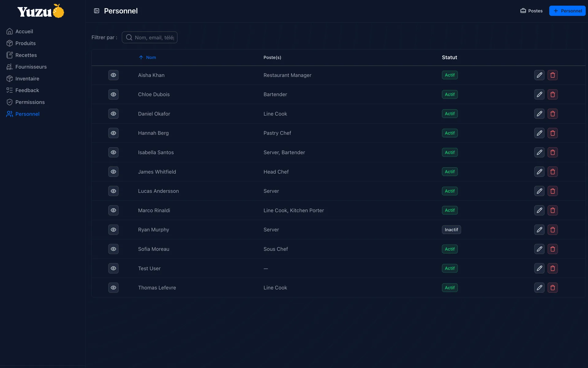Viewport: 588px width, 368px height.
Task: Edit Hannah Berg with the pencil icon
Action: pyautogui.click(x=539, y=133)
